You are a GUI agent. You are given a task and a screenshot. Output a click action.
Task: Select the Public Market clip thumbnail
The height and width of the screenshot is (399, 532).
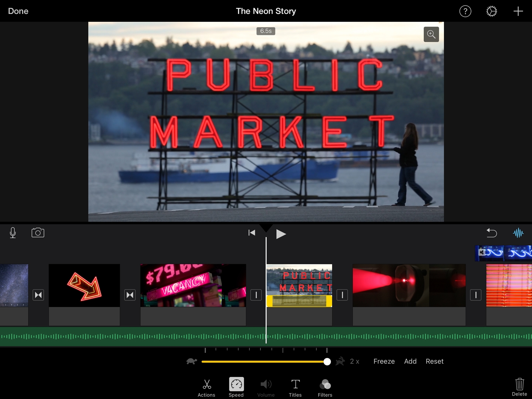(299, 279)
